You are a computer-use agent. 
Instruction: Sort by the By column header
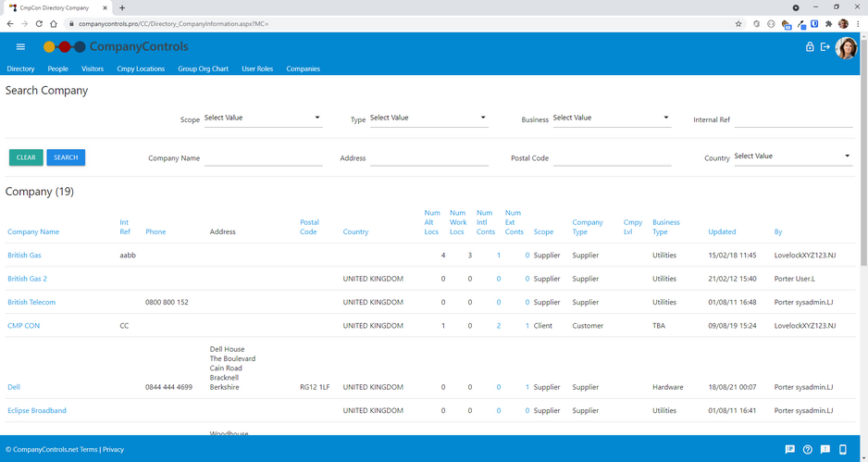coord(778,231)
